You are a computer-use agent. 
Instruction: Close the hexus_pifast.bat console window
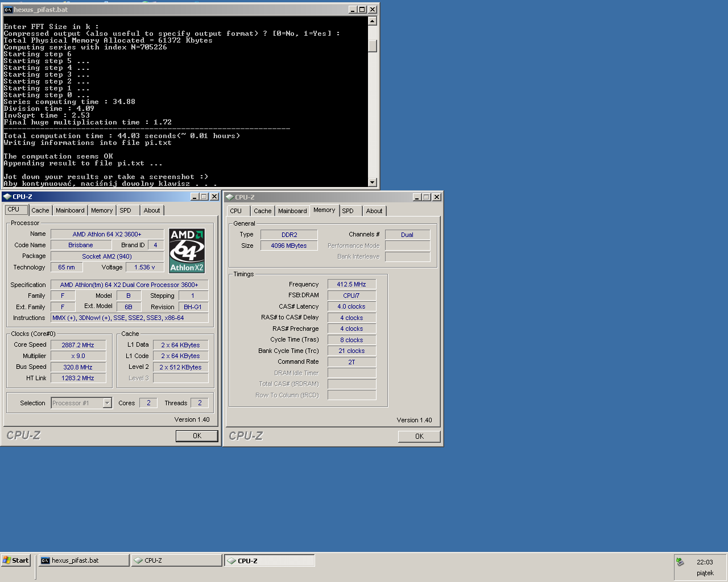pyautogui.click(x=373, y=10)
